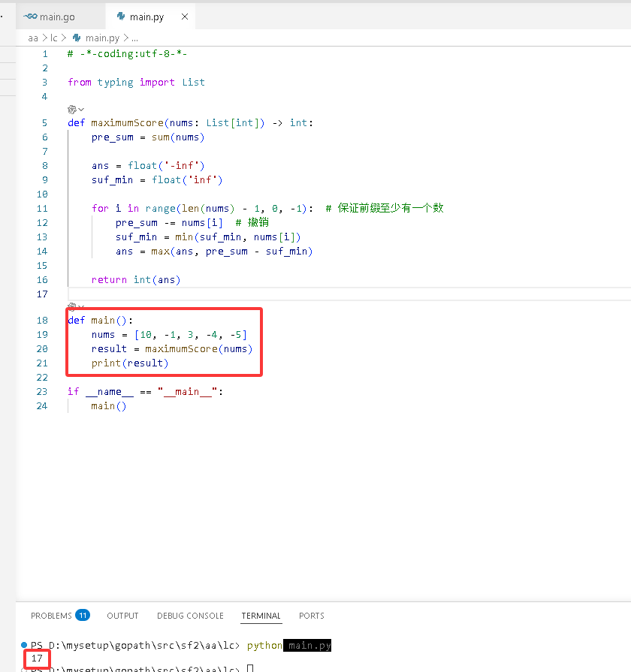The width and height of the screenshot is (631, 672).
Task: Click the terminal output value 17
Action: pyautogui.click(x=37, y=658)
